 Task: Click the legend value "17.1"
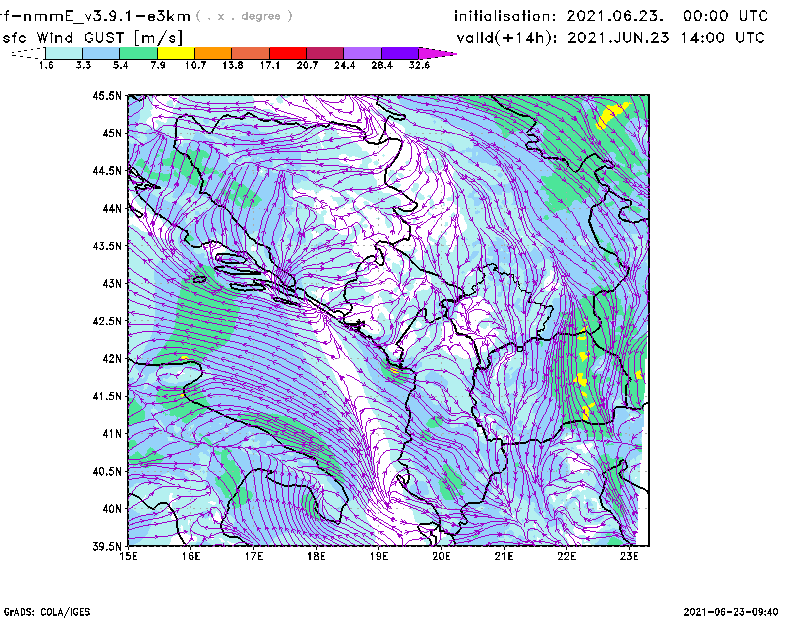point(270,65)
